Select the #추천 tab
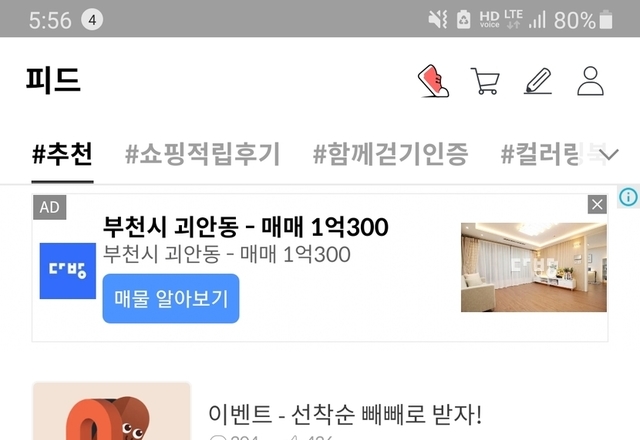Viewport: 640px width, 440px height. pyautogui.click(x=62, y=154)
